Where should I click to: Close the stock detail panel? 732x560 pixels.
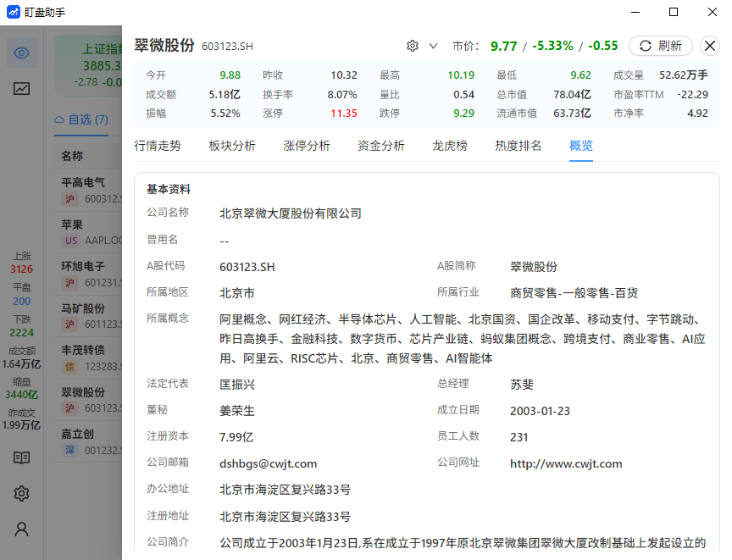pos(710,46)
